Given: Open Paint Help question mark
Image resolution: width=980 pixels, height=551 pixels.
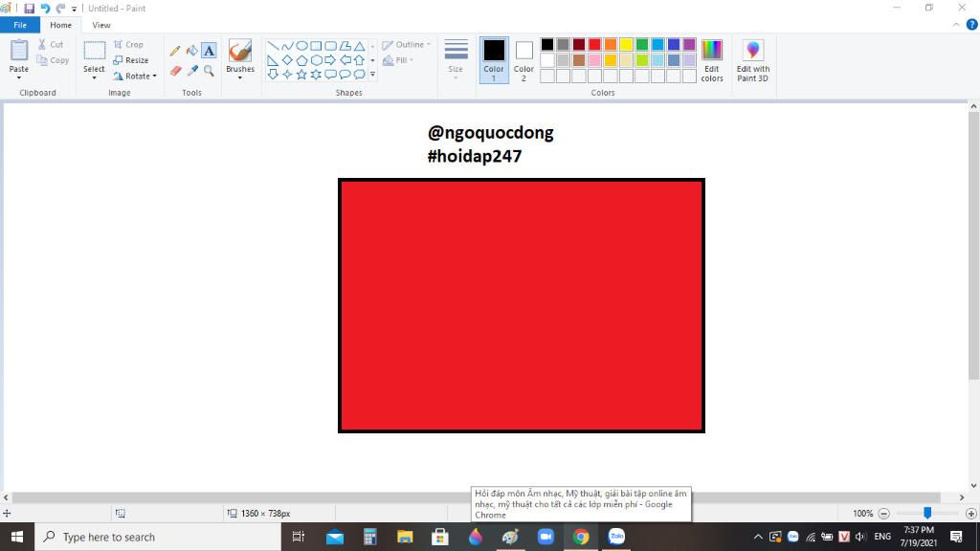Looking at the screenshot, I should click(x=972, y=25).
